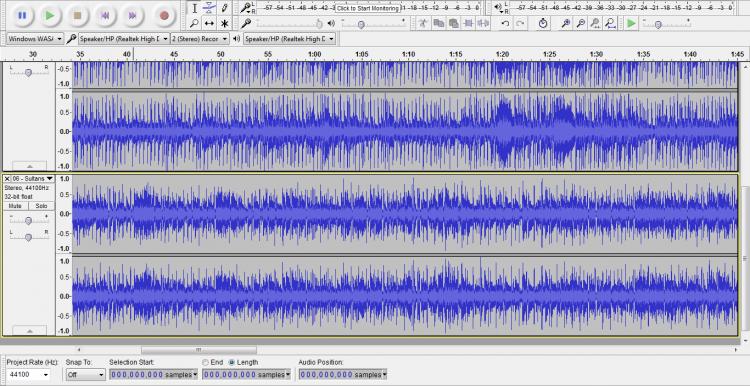Image resolution: width=750 pixels, height=386 pixels.
Task: Click the Cut toolbar icon
Action: click(423, 23)
